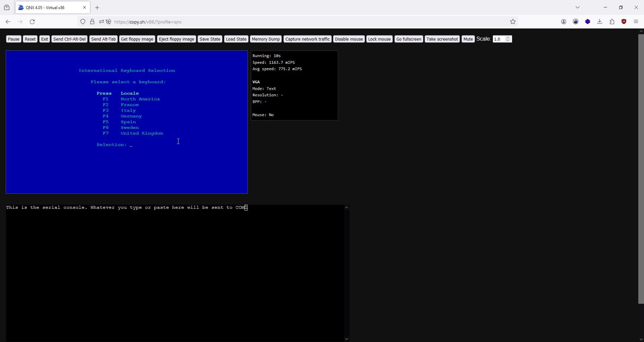644x342 pixels.
Task: Click the F3 Italy row
Action: [119, 110]
